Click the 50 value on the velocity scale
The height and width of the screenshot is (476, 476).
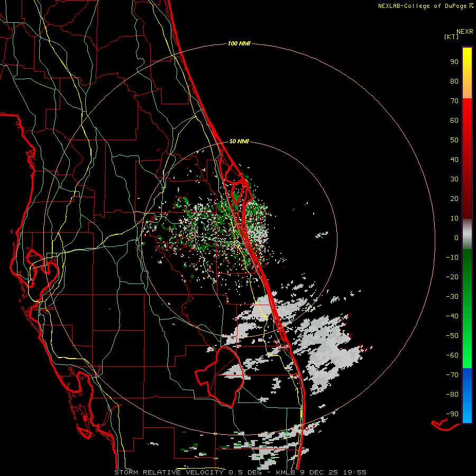pos(454,140)
